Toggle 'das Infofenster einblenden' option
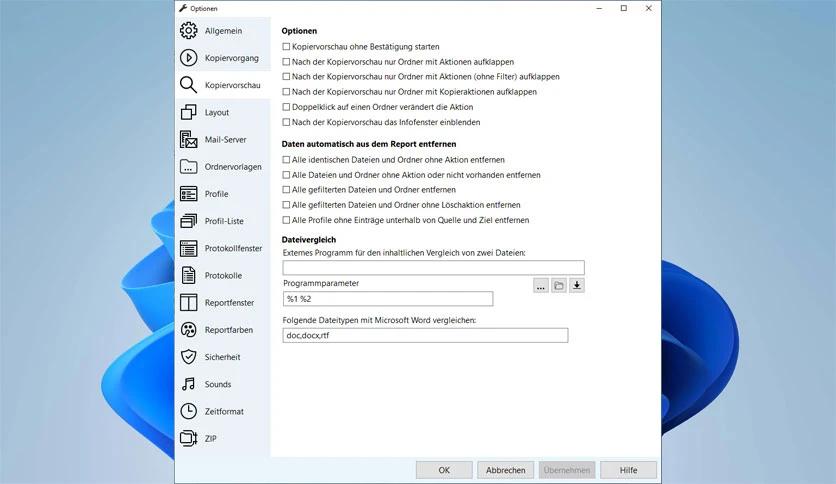The image size is (836, 484). tap(286, 122)
